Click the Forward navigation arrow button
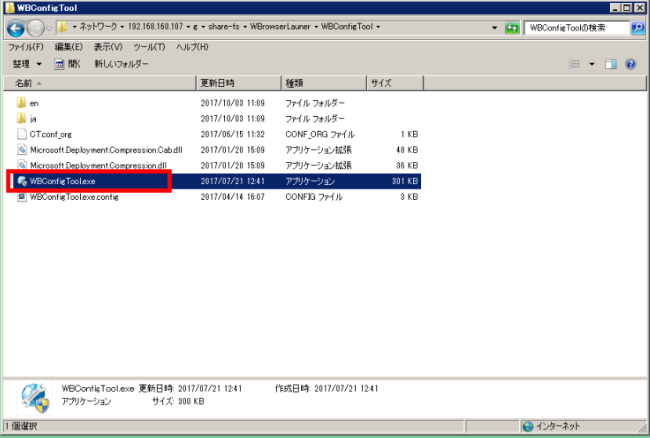This screenshot has width=650, height=438. point(38,29)
